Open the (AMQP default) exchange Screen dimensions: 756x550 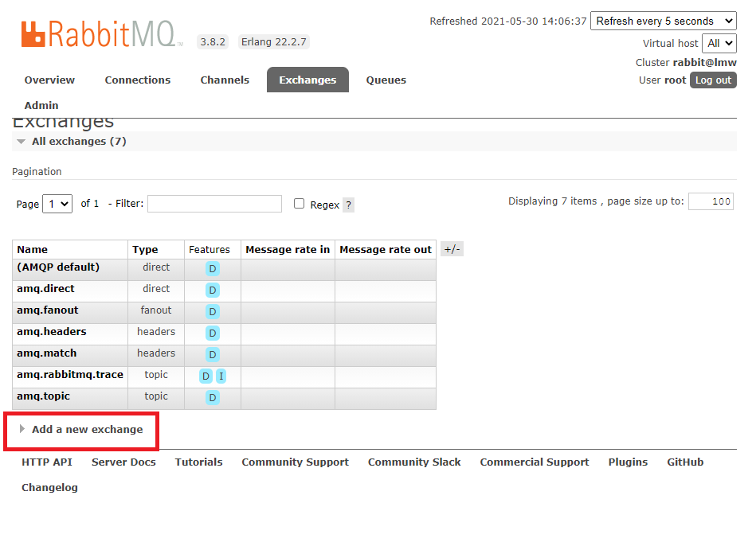pyautogui.click(x=58, y=267)
